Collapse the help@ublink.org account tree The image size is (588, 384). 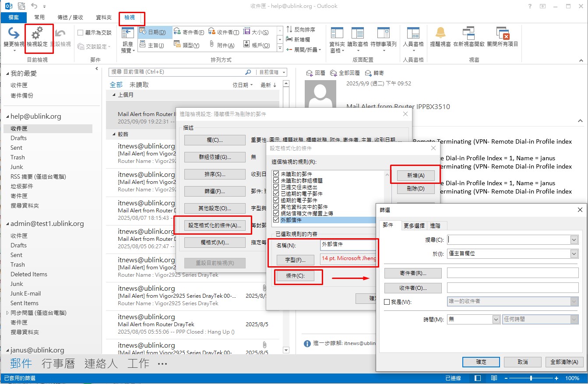point(7,117)
